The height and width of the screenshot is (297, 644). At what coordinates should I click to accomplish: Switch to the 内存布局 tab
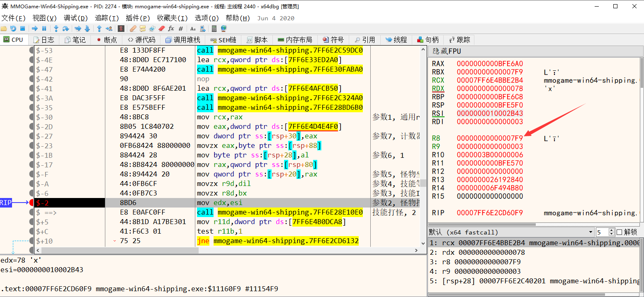tap(295, 40)
